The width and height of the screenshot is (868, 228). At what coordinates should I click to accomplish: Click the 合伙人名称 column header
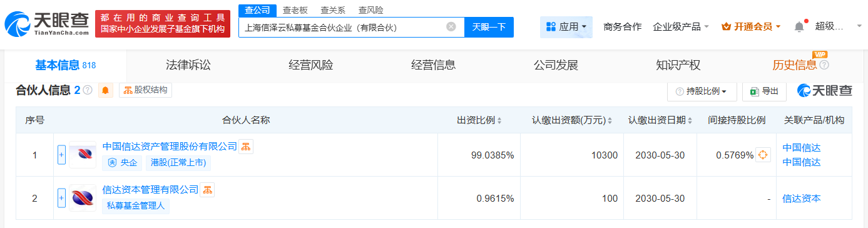coord(245,120)
